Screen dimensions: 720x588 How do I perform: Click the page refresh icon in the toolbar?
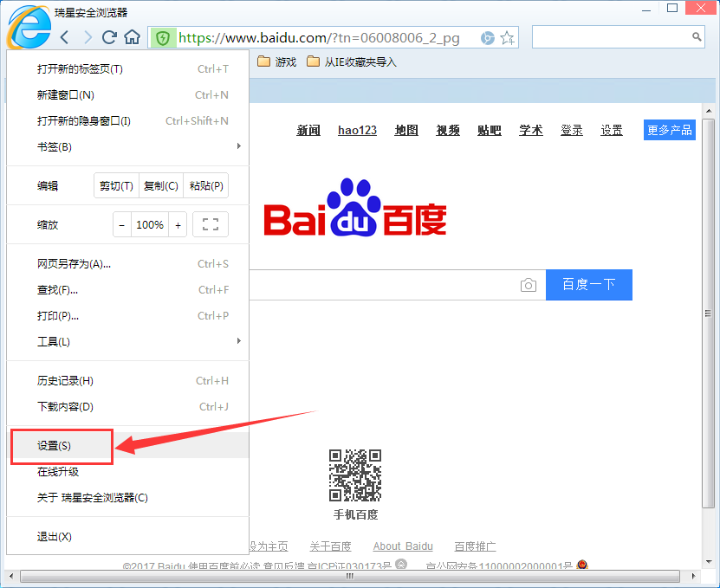[x=107, y=38]
